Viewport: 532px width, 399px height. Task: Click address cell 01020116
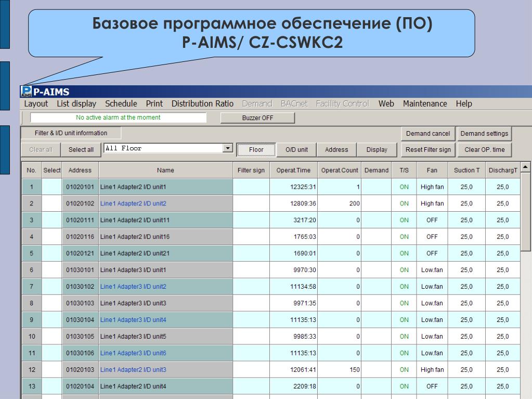click(80, 237)
